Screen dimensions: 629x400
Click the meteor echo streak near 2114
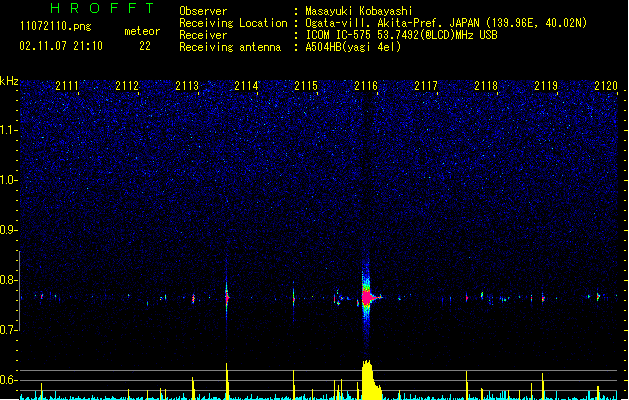coord(227,297)
